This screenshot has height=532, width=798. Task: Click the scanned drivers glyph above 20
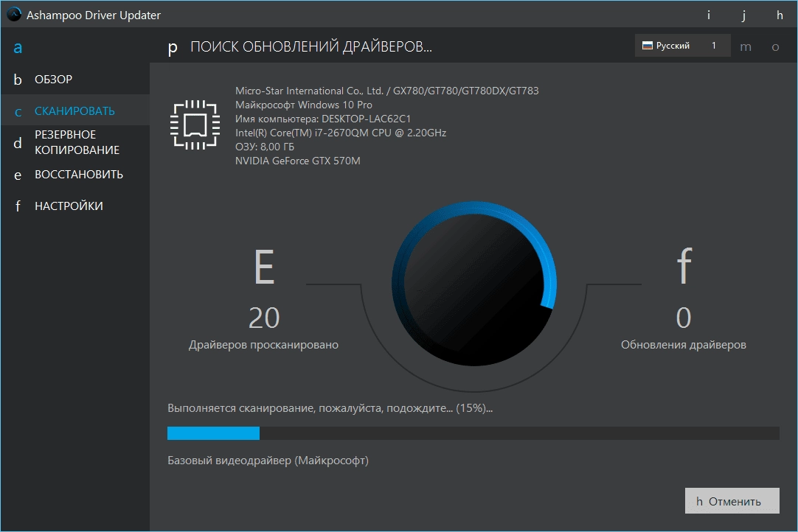click(264, 266)
